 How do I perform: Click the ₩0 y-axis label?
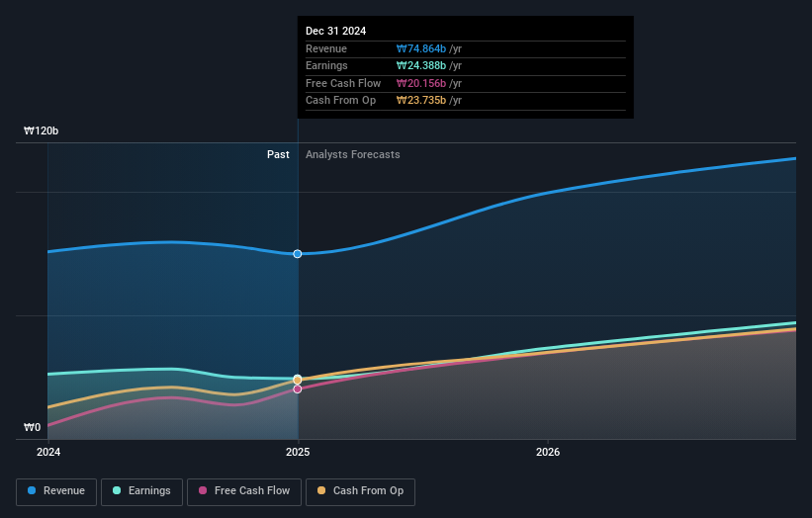pos(32,428)
